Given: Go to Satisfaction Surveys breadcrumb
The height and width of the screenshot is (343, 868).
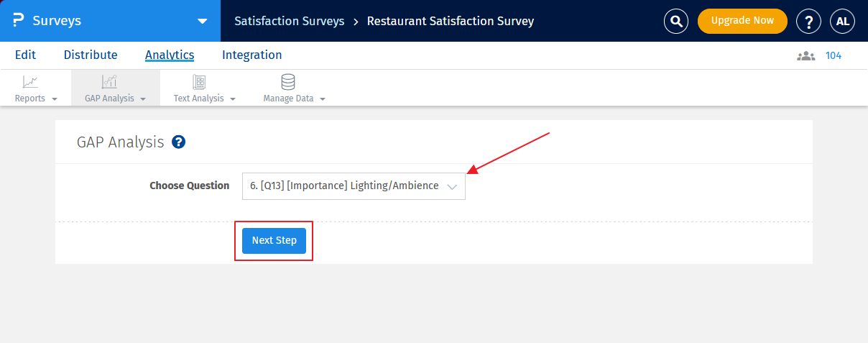Looking at the screenshot, I should [289, 21].
